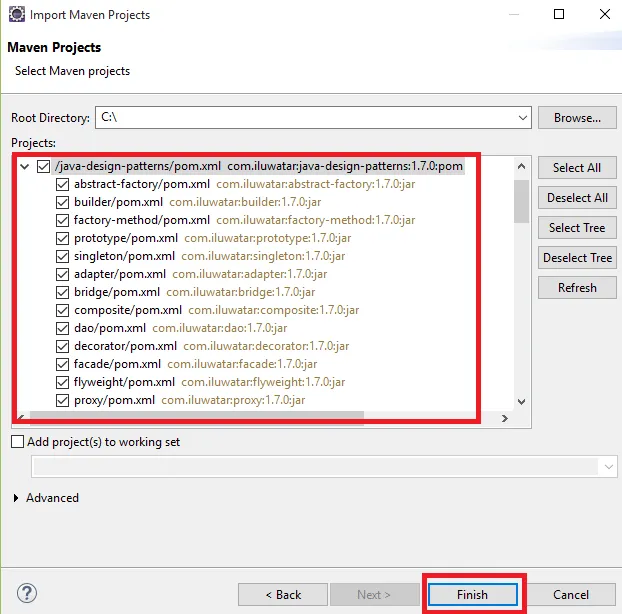The image size is (622, 614).
Task: Select com.iluwatar:composite:1.7.0:jar text
Action: (274, 310)
